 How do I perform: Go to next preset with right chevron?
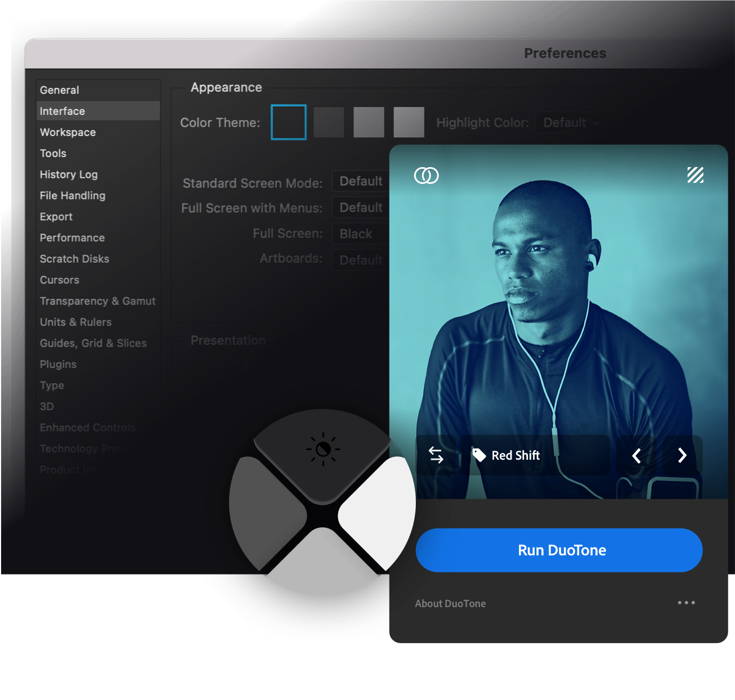coord(682,455)
